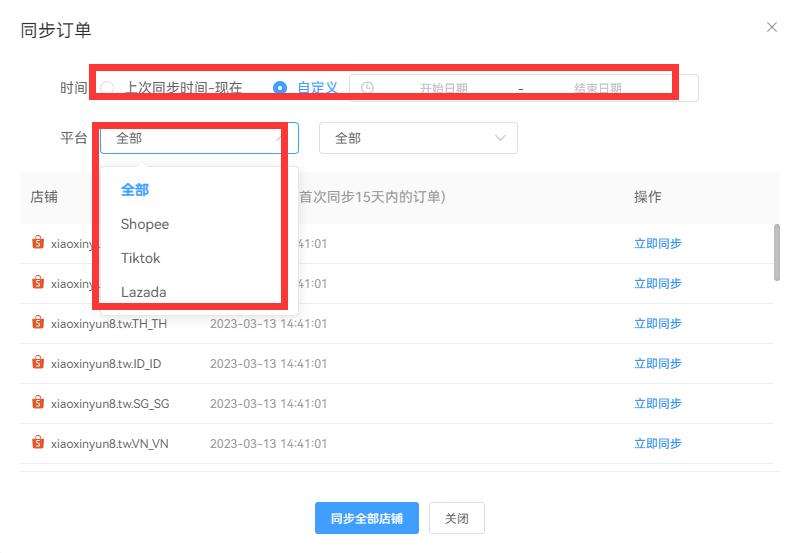Click store name xiaoxinyun8.tw.SG_SG
Screen dimensions: 797x553
tap(110, 404)
